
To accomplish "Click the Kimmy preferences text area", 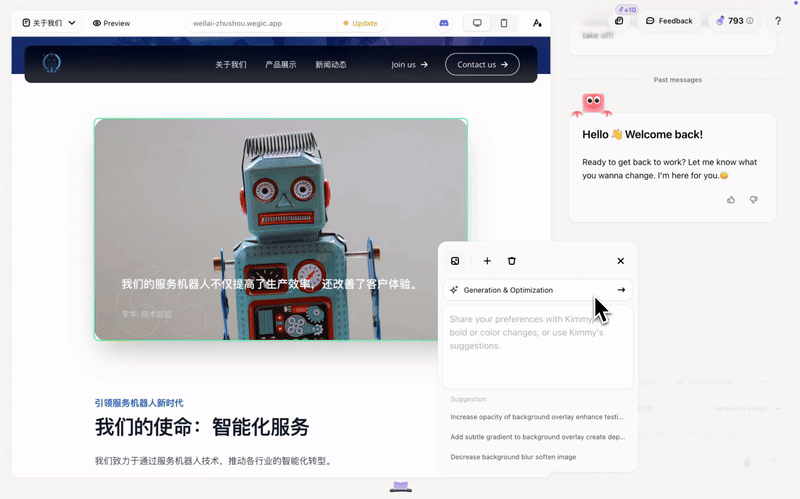I will pyautogui.click(x=537, y=347).
